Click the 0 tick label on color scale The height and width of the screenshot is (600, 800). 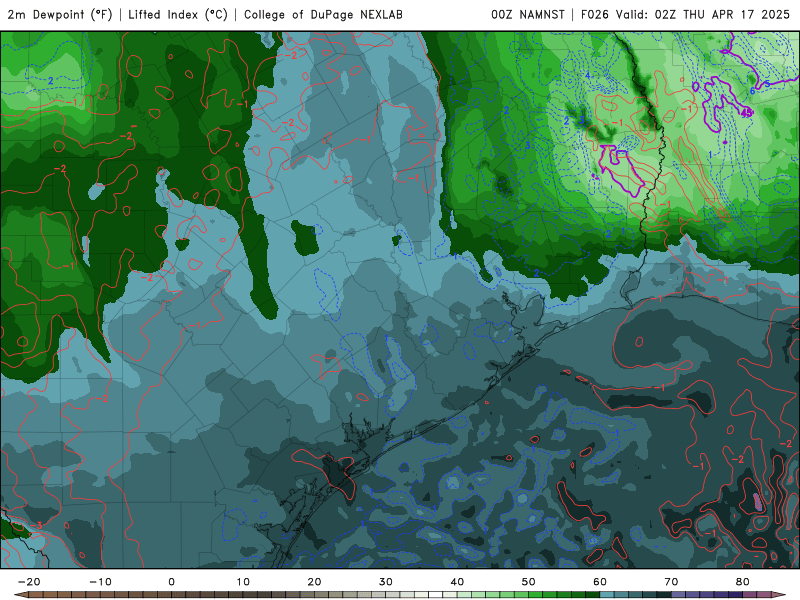click(171, 582)
